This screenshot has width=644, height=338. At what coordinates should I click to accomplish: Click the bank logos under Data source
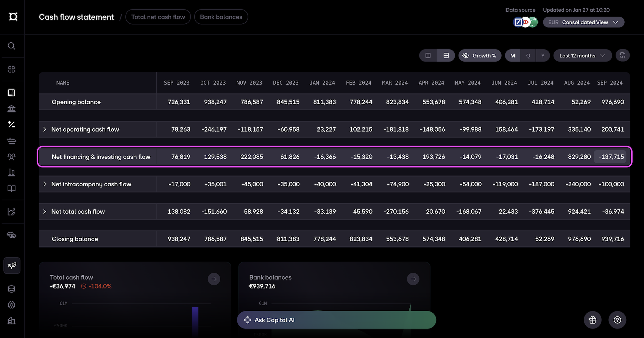point(525,22)
